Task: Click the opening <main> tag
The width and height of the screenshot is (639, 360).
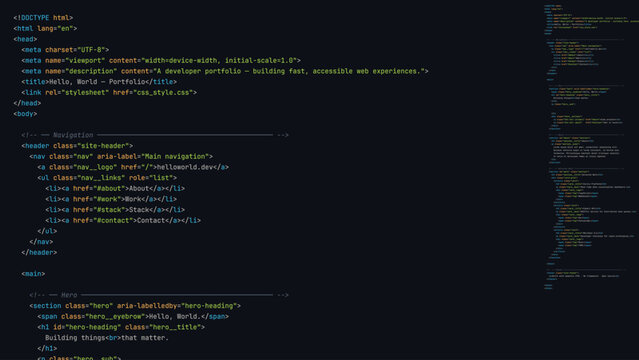Action: click(x=33, y=274)
